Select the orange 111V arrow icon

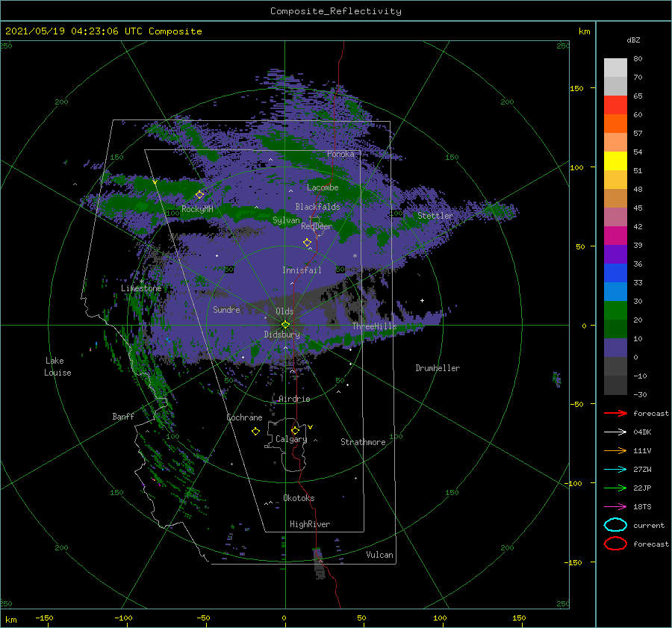[615, 450]
